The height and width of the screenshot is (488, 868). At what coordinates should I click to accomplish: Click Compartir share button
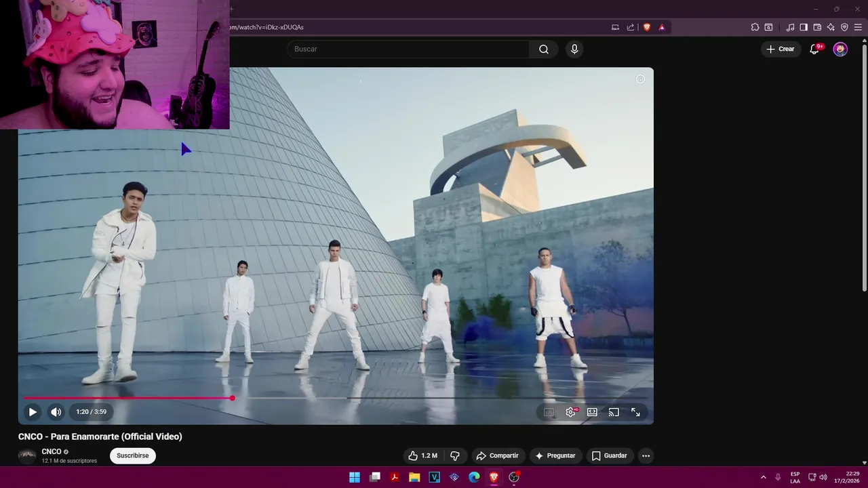click(497, 455)
